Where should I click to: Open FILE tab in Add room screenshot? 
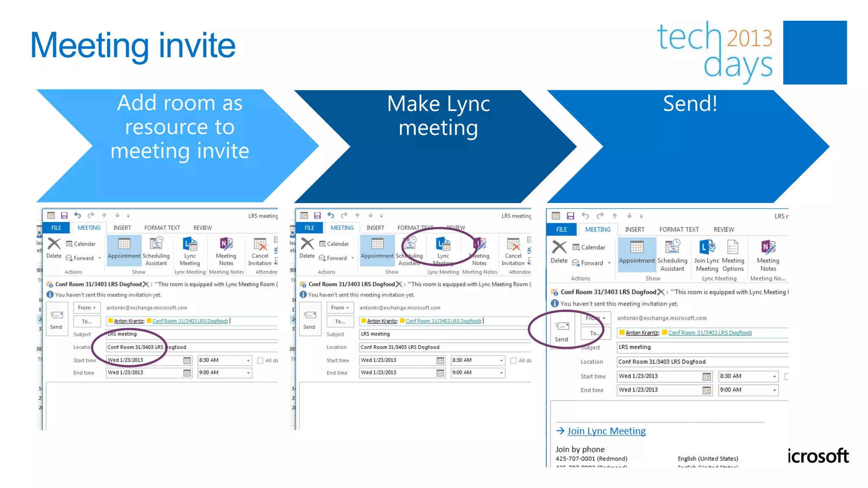tap(56, 228)
